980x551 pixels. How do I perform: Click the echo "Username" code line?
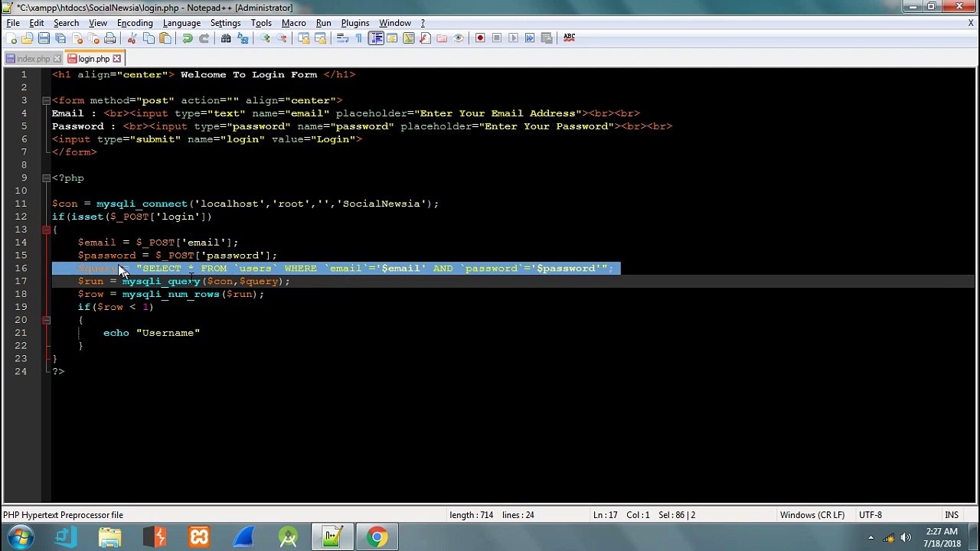coord(152,333)
